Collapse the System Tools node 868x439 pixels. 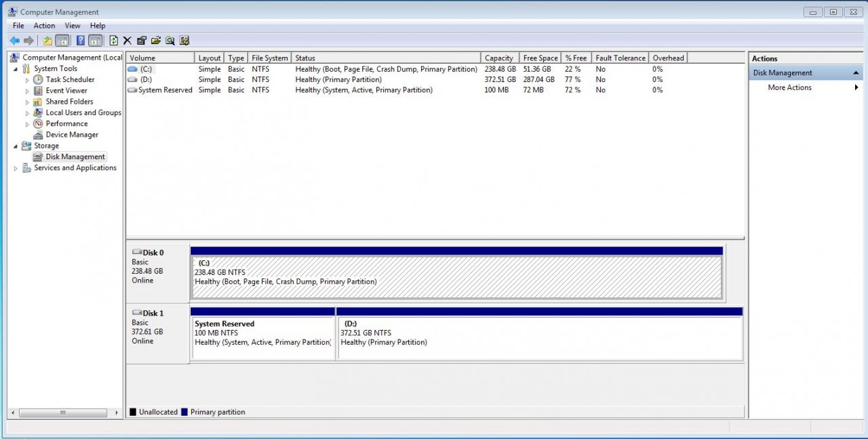(x=16, y=69)
